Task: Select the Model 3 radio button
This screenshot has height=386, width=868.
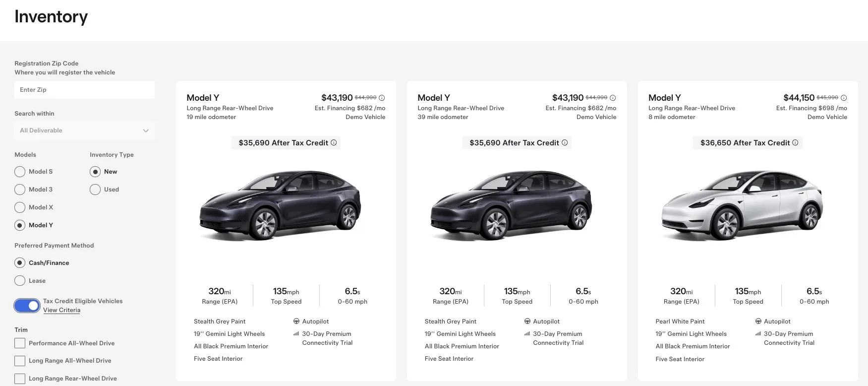Action: [x=20, y=190]
